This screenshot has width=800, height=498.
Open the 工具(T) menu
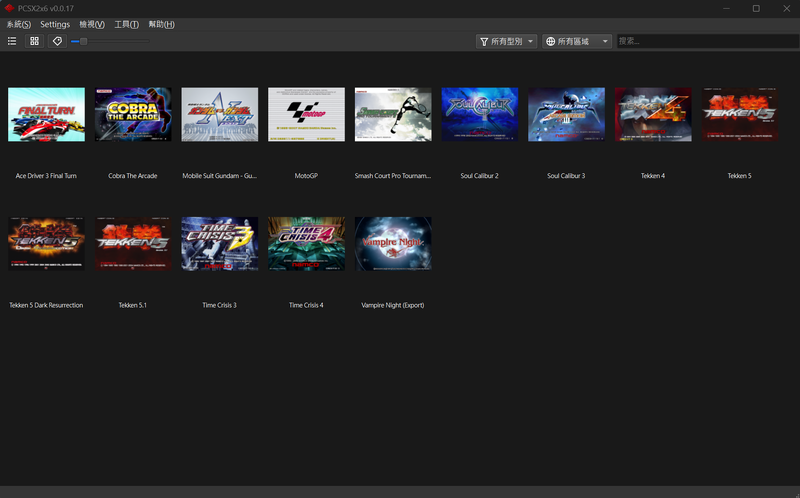click(x=127, y=24)
